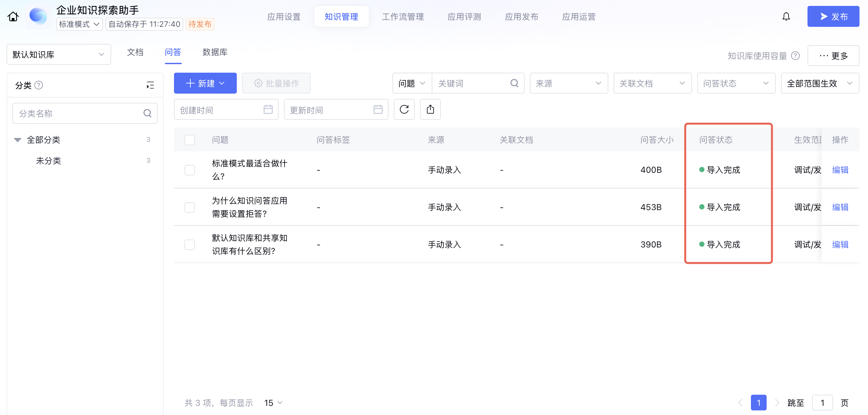Click the 390B size cell
Screen dimensions: 868x415
(x=651, y=244)
